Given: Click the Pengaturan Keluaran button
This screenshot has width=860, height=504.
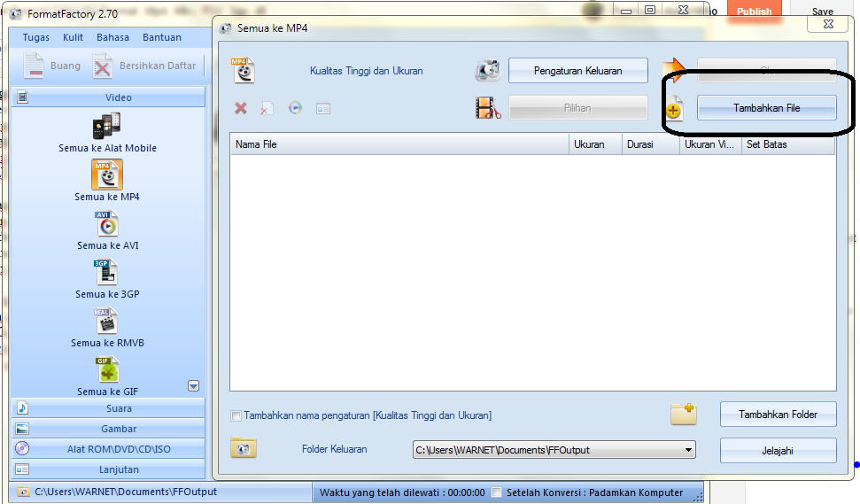Looking at the screenshot, I should click(578, 71).
